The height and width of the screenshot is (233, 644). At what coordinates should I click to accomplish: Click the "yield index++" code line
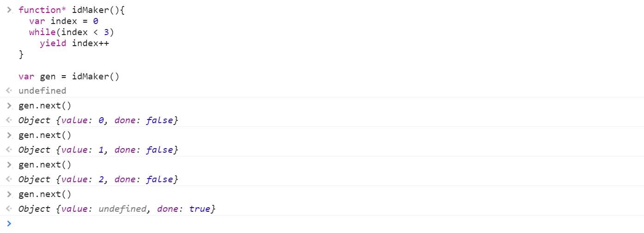(74, 43)
